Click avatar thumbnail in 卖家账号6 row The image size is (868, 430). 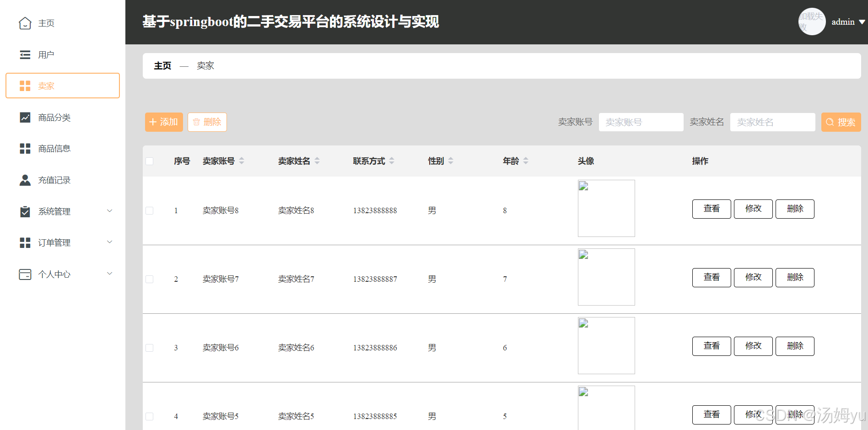pos(606,345)
